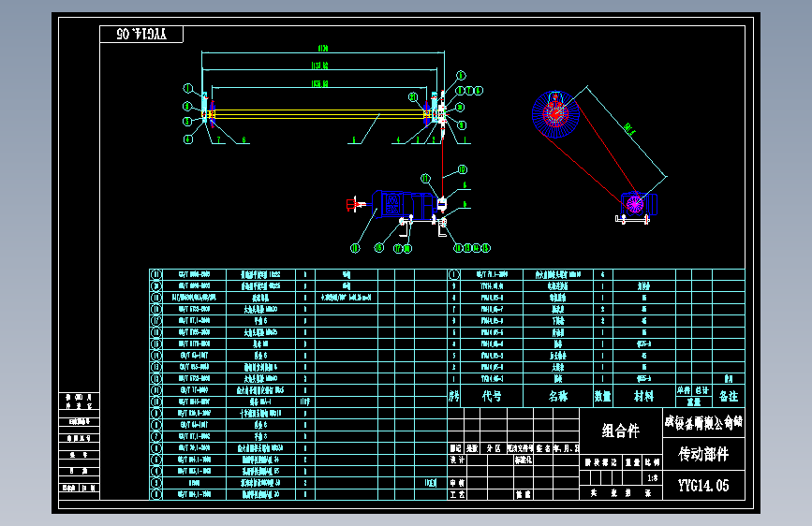Click the 组合件 label in the title block
The height and width of the screenshot is (526, 812).
(x=620, y=431)
